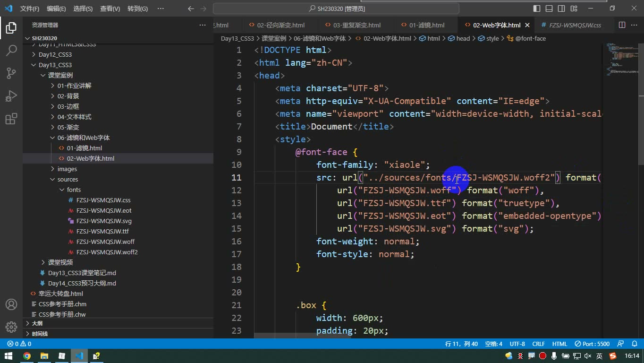Open the Accounts menu icon
This screenshot has width=644, height=363.
(x=11, y=304)
